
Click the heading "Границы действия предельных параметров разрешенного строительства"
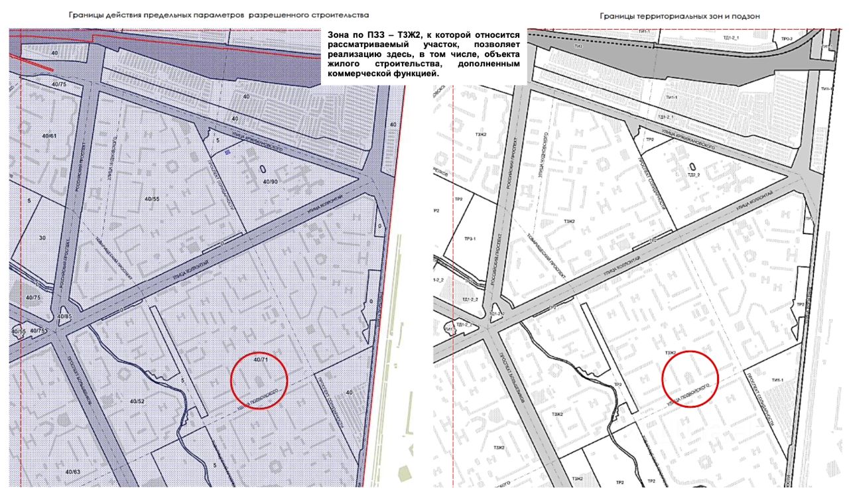[219, 14]
